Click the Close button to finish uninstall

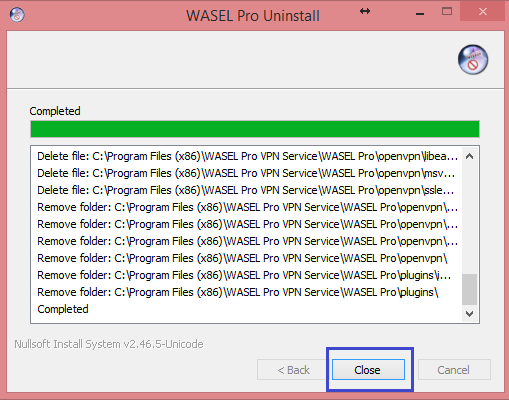pyautogui.click(x=368, y=369)
